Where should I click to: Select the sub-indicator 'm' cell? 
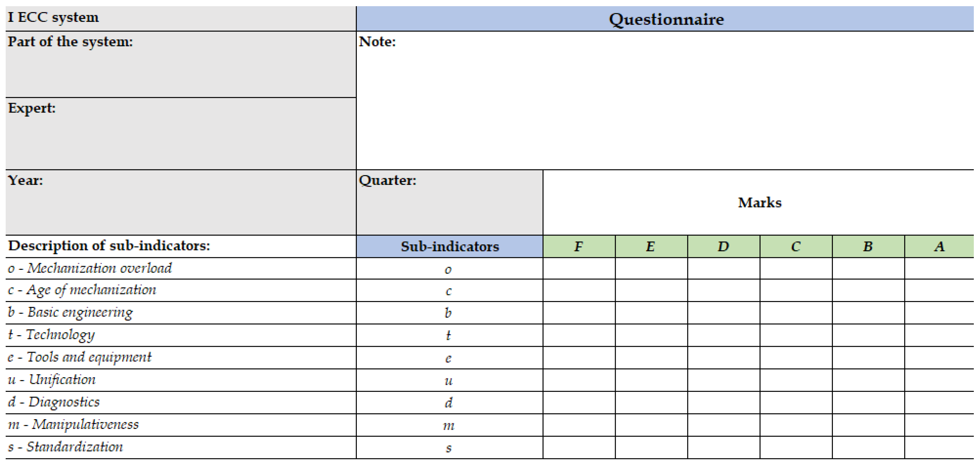click(449, 425)
